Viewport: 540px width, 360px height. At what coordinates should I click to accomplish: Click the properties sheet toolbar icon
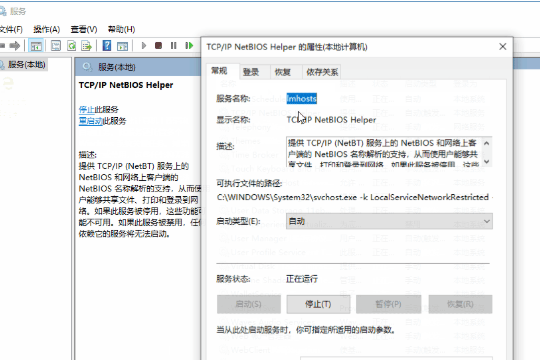pos(56,45)
